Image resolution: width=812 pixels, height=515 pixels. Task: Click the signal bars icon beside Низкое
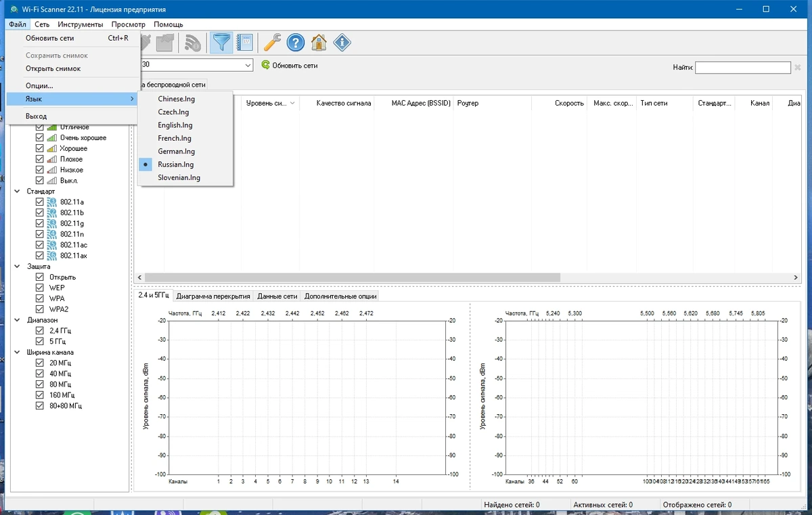pyautogui.click(x=52, y=170)
